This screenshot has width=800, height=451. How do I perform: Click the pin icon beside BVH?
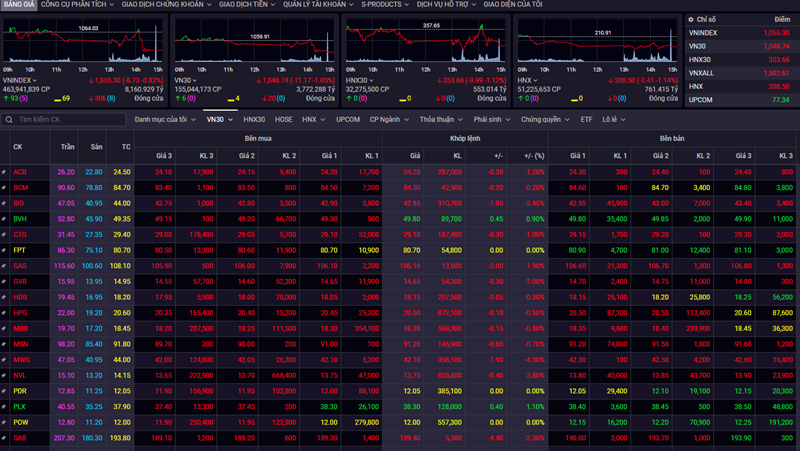[x=5, y=218]
